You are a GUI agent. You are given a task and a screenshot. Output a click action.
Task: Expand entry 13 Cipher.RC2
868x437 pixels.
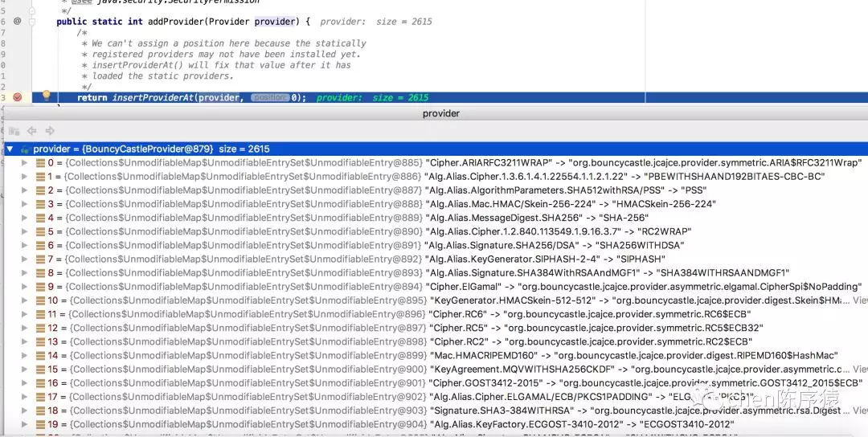24,342
